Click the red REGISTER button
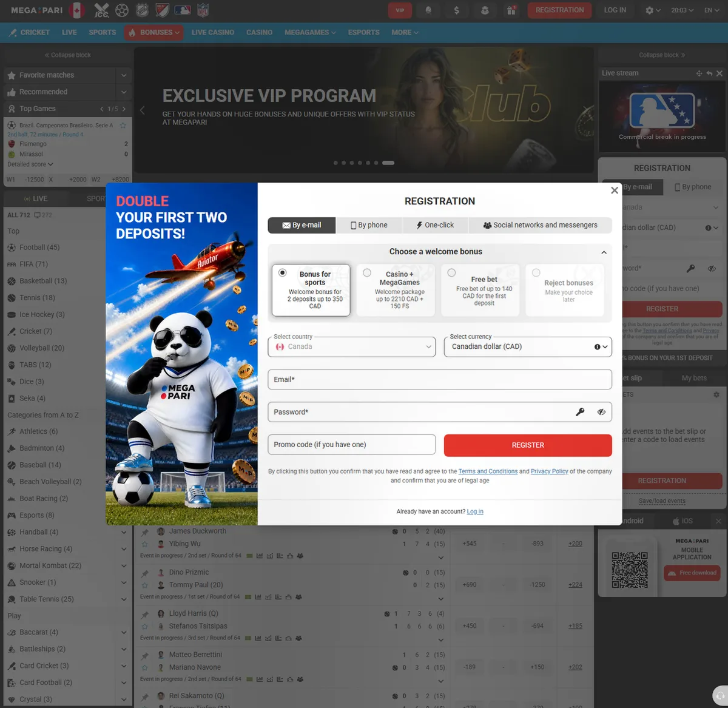The height and width of the screenshot is (708, 728). point(528,445)
